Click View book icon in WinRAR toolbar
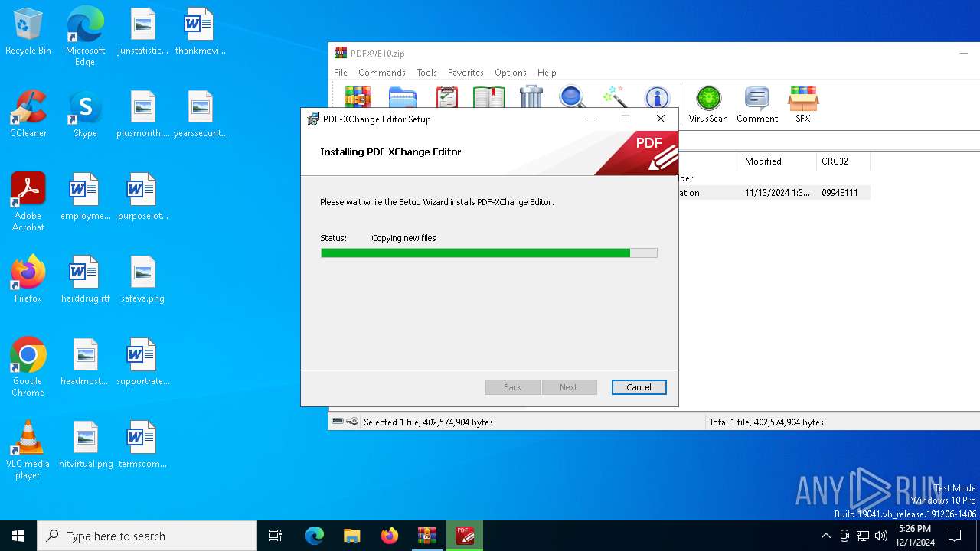Screen dimensions: 980x551 pos(488,97)
